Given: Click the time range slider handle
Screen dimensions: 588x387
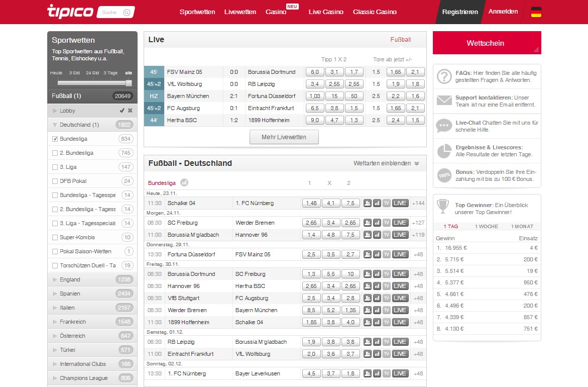Looking at the screenshot, I should pos(129,82).
